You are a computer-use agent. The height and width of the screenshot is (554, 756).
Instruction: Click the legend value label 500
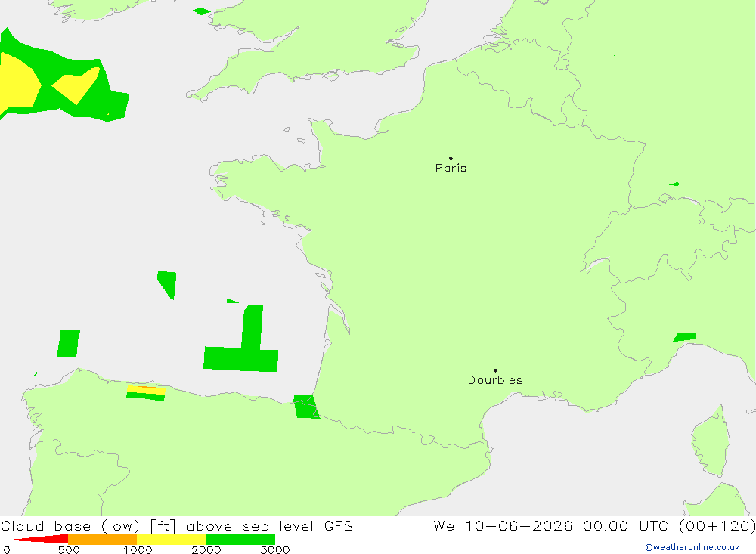(69, 549)
